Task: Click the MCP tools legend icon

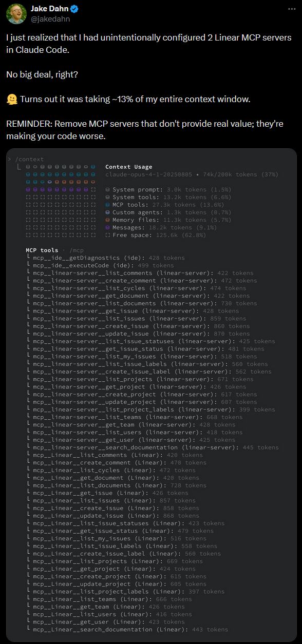Action: click(x=107, y=204)
